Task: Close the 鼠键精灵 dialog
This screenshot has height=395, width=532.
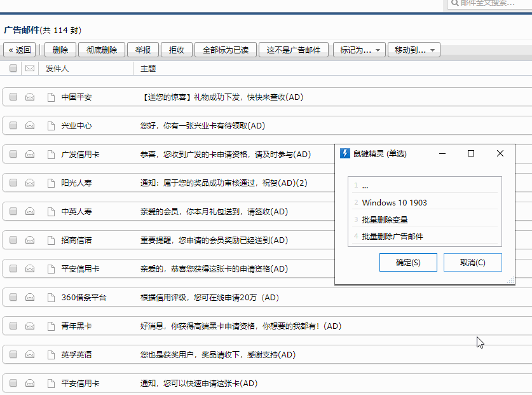Action: pos(500,153)
